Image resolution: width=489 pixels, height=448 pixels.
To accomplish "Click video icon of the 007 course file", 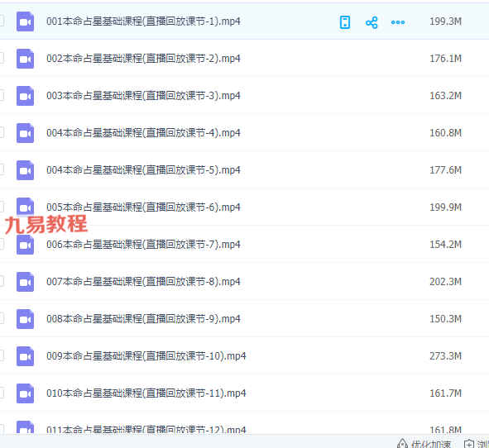I will point(26,282).
